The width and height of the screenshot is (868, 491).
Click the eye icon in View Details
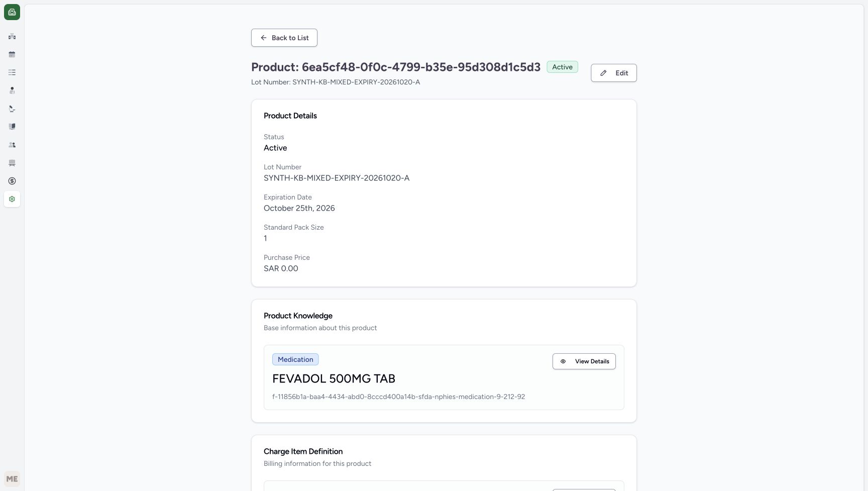point(563,361)
